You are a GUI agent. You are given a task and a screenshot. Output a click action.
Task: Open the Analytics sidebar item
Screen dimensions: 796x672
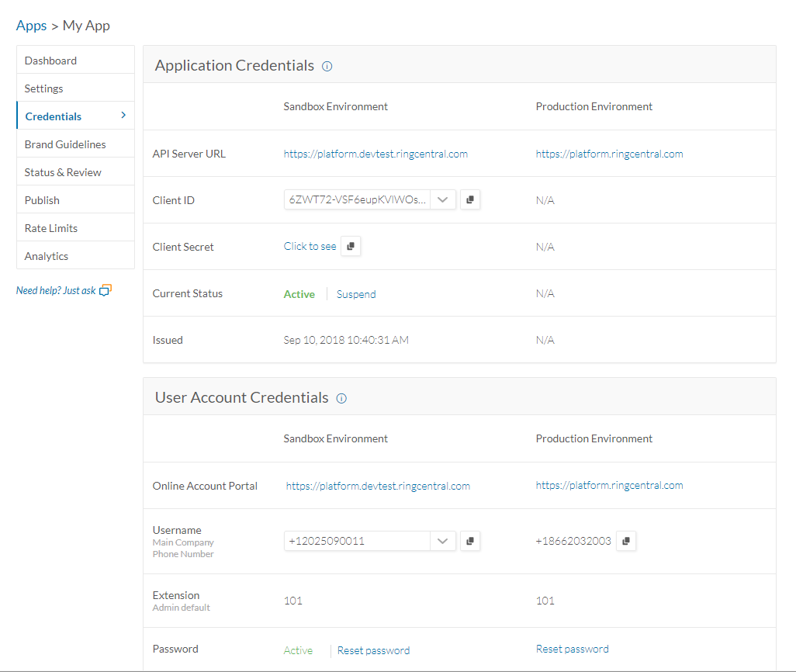coord(47,256)
